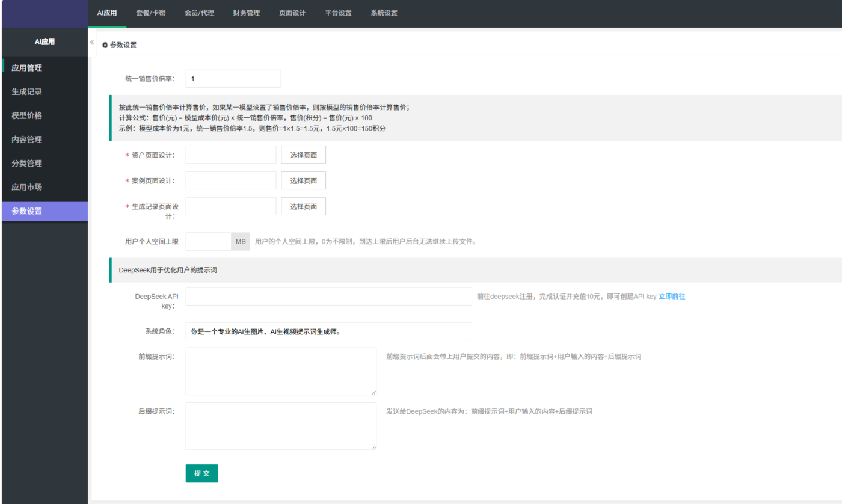Click the 参数设置 page title

(x=123, y=45)
